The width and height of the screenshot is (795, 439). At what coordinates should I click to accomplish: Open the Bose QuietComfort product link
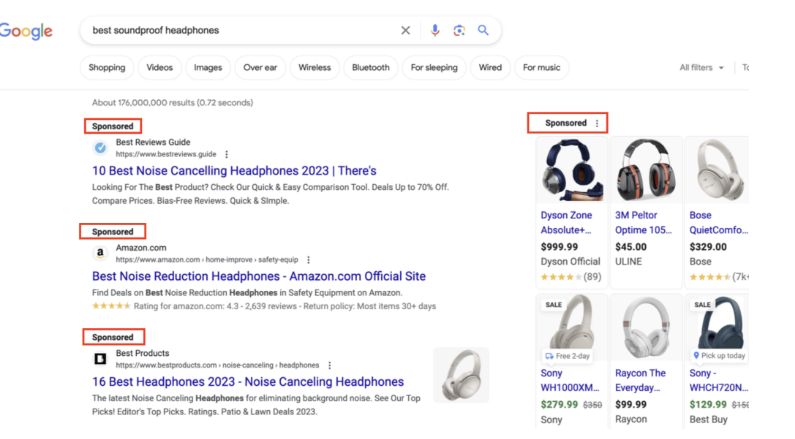click(x=718, y=223)
